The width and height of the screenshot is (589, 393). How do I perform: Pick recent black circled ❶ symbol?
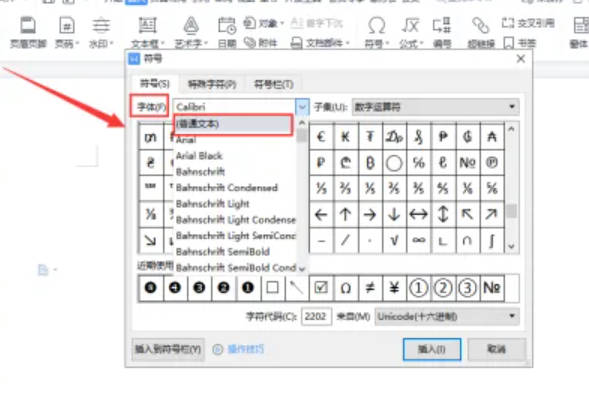pyautogui.click(x=248, y=288)
